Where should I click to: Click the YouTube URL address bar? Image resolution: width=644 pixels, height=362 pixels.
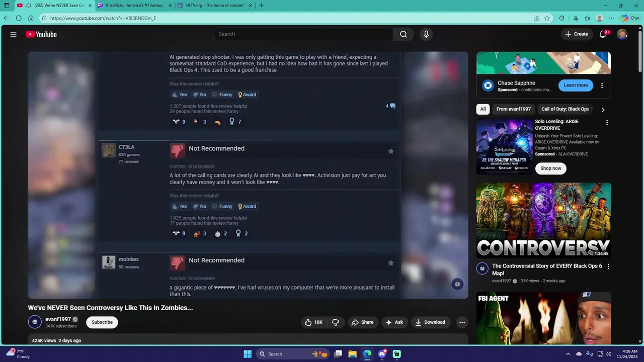point(287,18)
